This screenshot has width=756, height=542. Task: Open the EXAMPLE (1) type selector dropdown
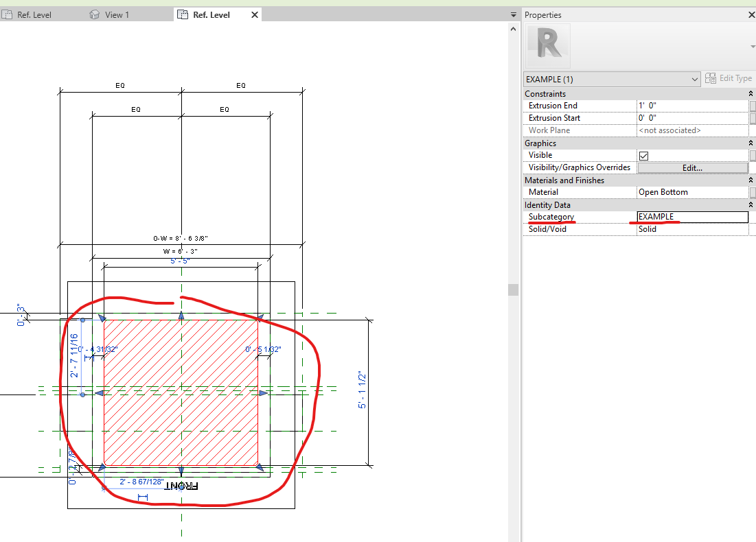click(x=695, y=80)
